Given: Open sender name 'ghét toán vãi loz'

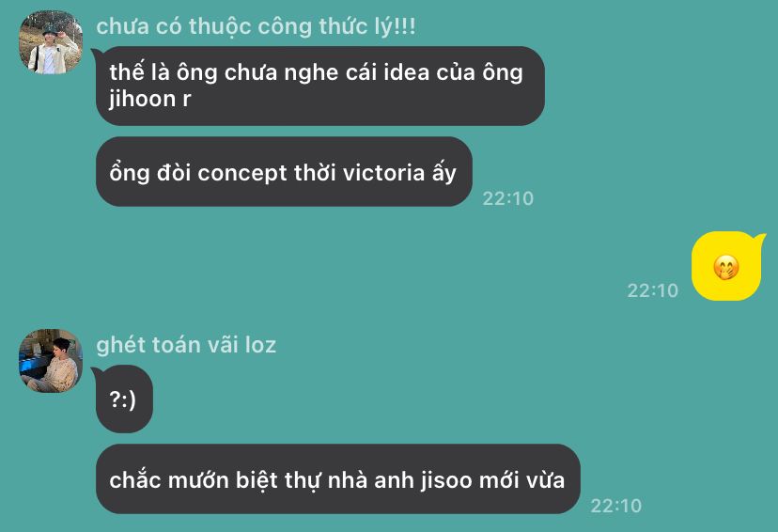Looking at the screenshot, I should click(186, 345).
